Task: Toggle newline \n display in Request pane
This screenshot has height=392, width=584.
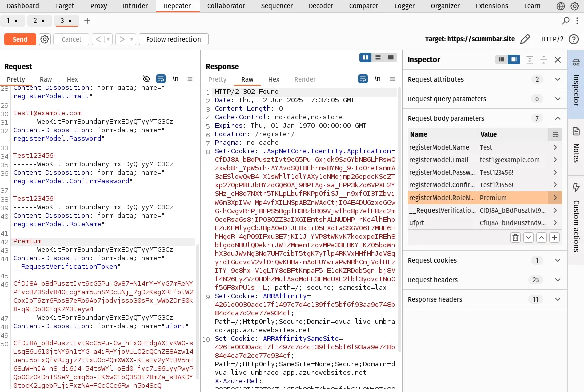Action: click(x=175, y=79)
